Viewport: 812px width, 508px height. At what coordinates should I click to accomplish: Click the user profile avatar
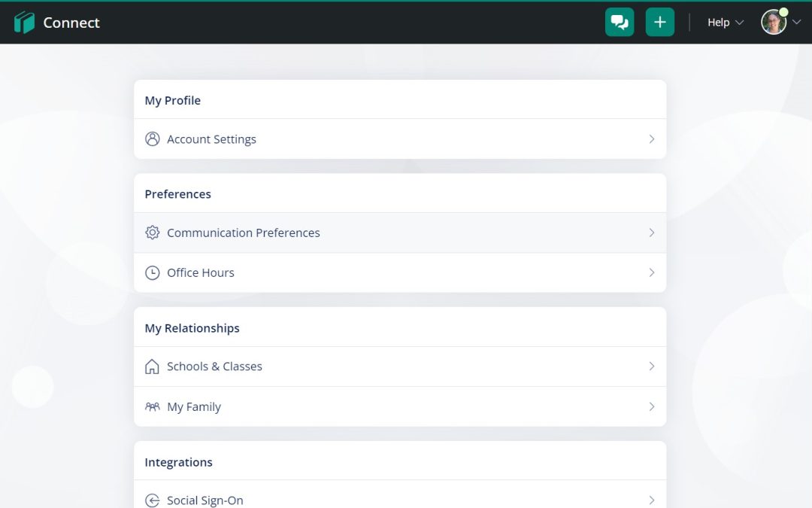pos(774,23)
